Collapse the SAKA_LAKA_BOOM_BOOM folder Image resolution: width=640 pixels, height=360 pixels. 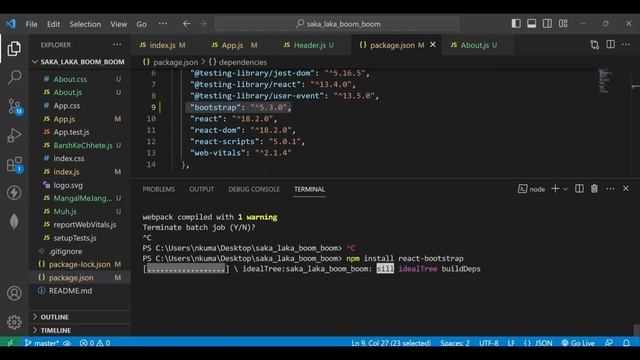[x=80, y=62]
